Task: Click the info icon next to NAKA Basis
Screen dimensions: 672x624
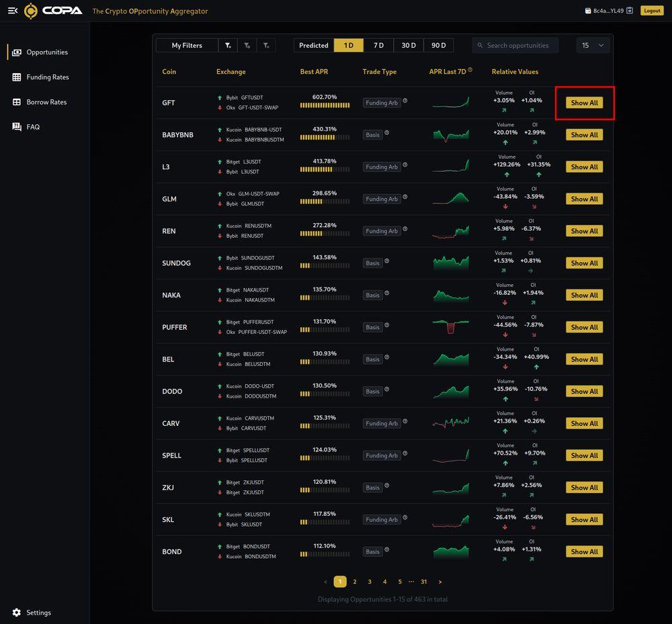Action: [x=386, y=293]
